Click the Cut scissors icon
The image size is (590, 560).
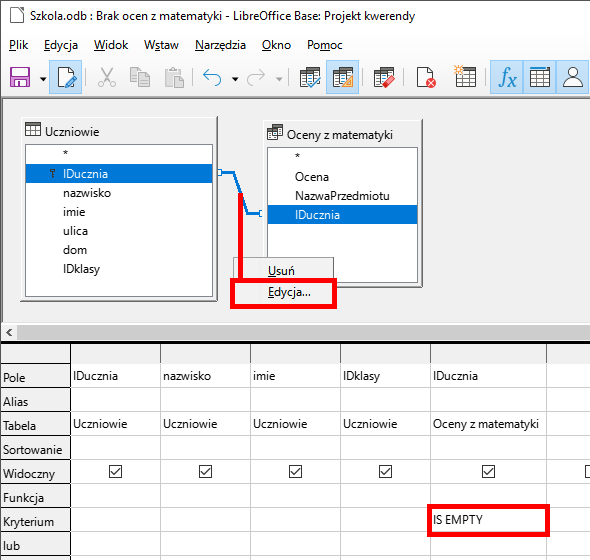point(107,77)
